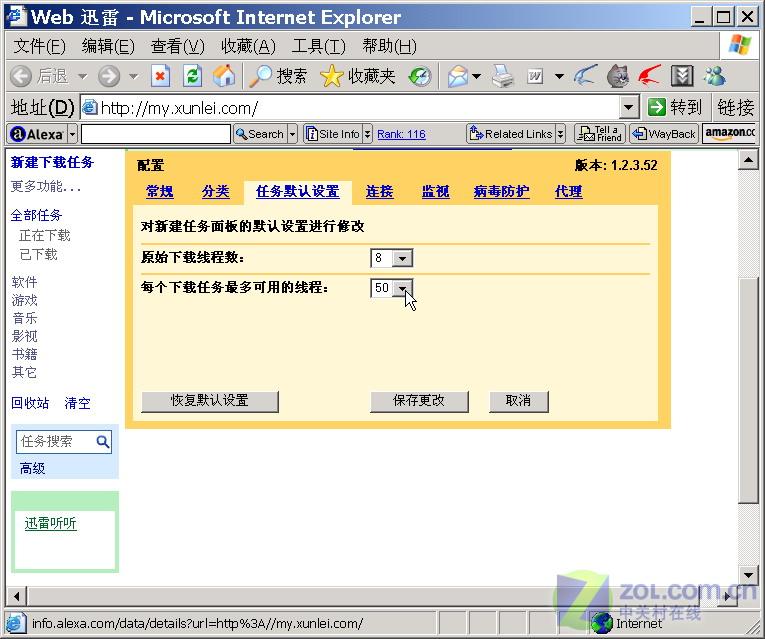Click the Alexa search text field
Viewport: 765px width, 639px height.
156,134
